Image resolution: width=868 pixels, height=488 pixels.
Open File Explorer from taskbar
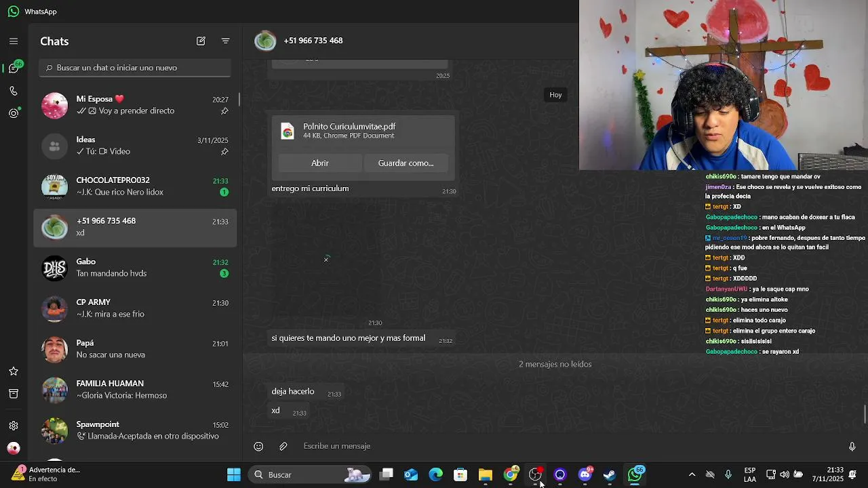(x=486, y=475)
